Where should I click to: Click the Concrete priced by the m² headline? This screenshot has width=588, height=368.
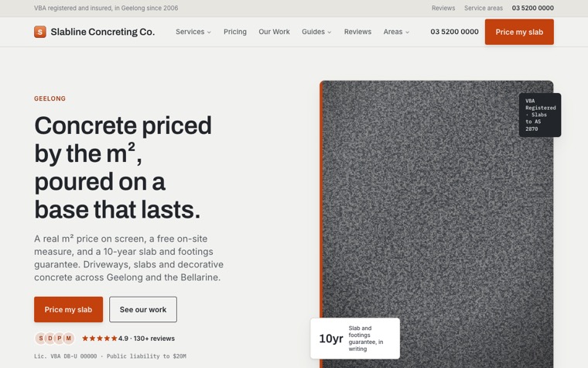click(x=123, y=167)
